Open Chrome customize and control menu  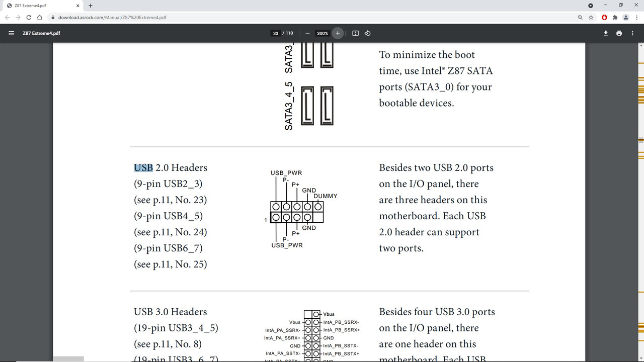[636, 17]
